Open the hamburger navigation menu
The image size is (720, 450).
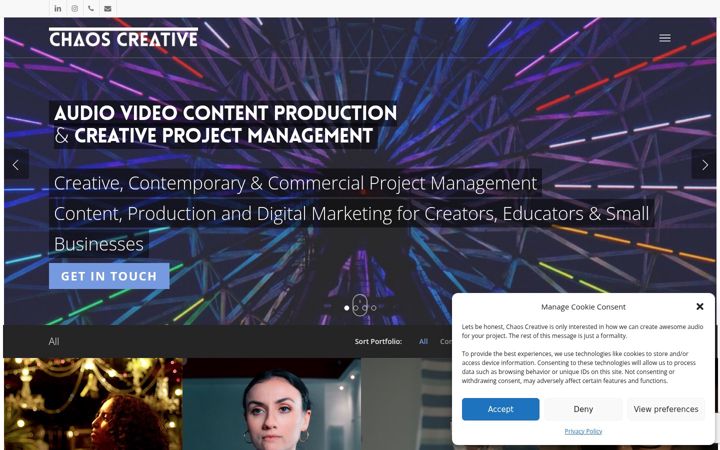pyautogui.click(x=664, y=38)
